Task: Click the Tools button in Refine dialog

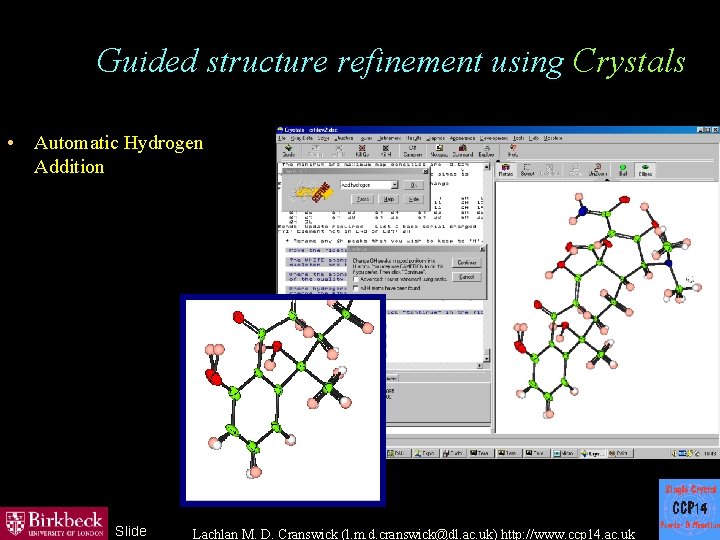Action: pyautogui.click(x=363, y=199)
